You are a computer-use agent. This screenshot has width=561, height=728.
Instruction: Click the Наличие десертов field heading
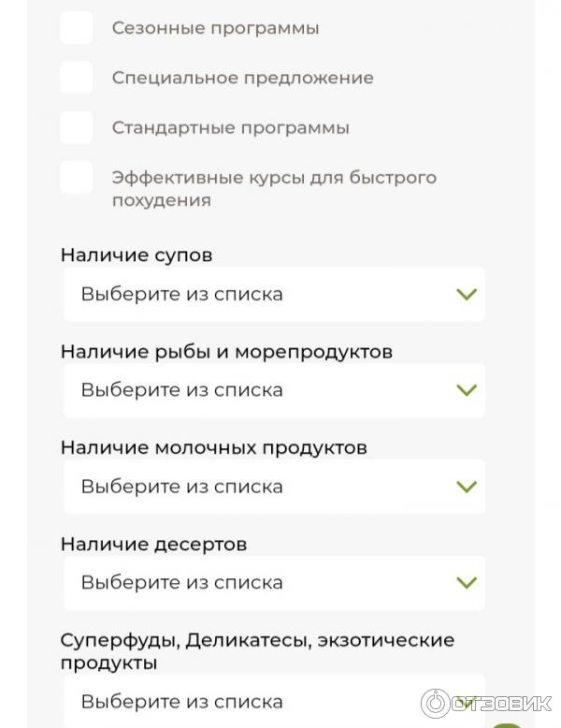click(x=153, y=545)
